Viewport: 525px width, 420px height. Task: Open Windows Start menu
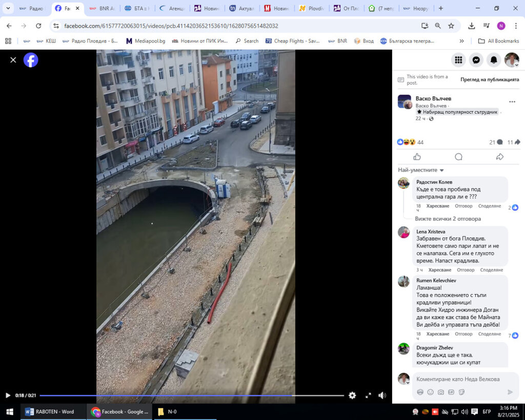10,412
